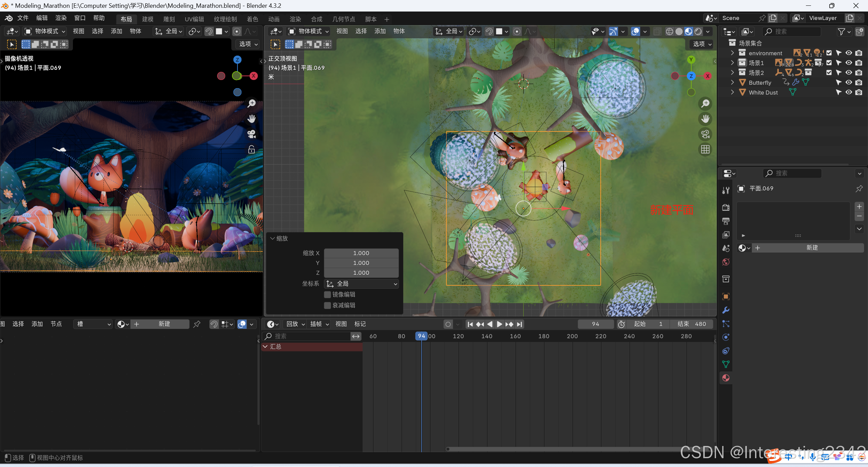Image resolution: width=868 pixels, height=467 pixels.
Task: Open World properties tab icon
Action: 726,262
